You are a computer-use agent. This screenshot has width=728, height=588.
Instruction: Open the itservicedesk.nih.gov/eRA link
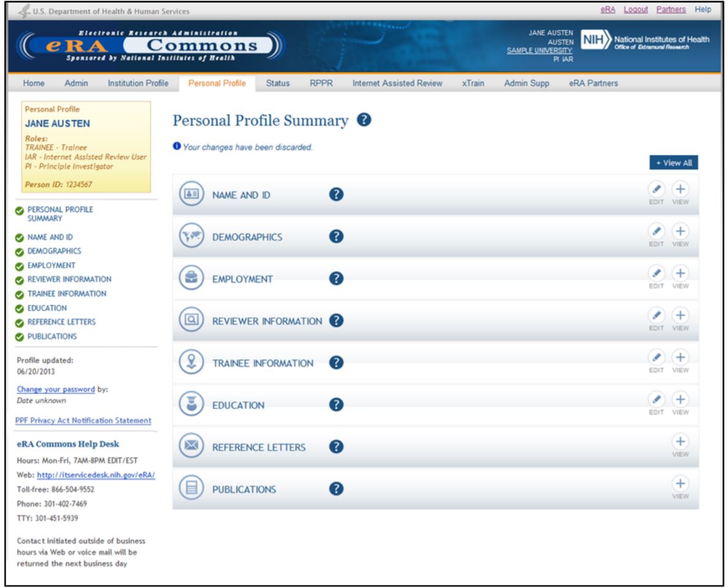click(96, 475)
